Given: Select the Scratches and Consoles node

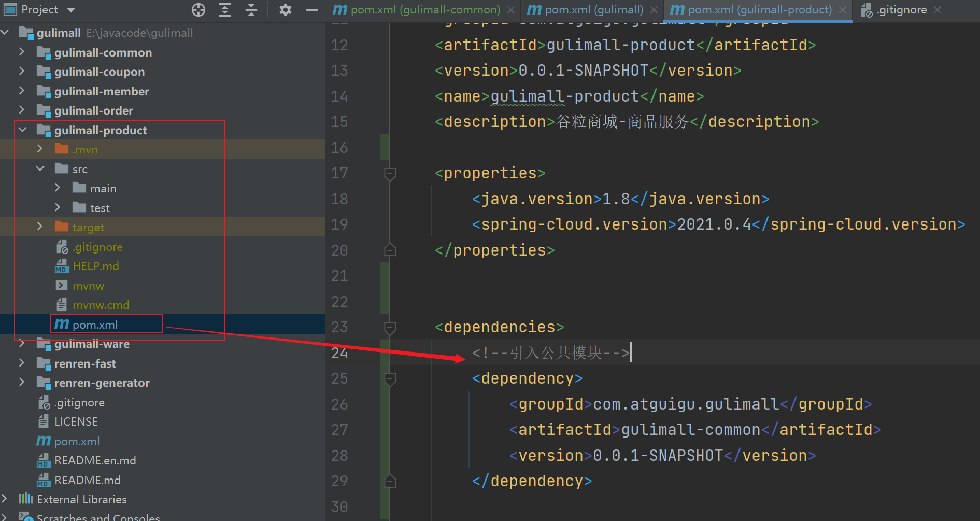Looking at the screenshot, I should click(98, 517).
